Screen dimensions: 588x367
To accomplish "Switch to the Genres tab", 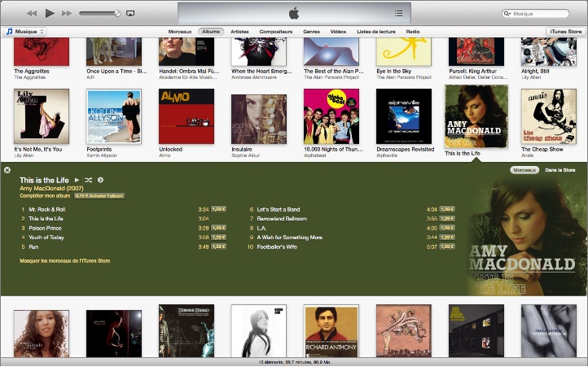I will click(x=312, y=32).
